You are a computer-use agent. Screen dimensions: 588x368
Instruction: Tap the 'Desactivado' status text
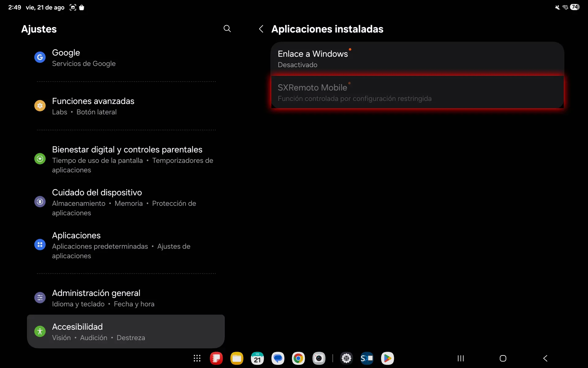tap(297, 65)
